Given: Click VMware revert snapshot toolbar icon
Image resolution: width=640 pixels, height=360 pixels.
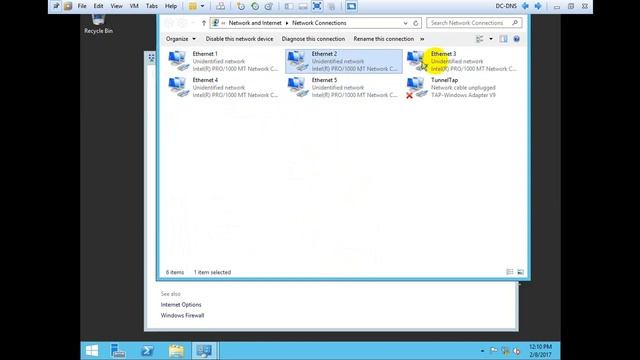Looking at the screenshot, I should coord(255,6).
